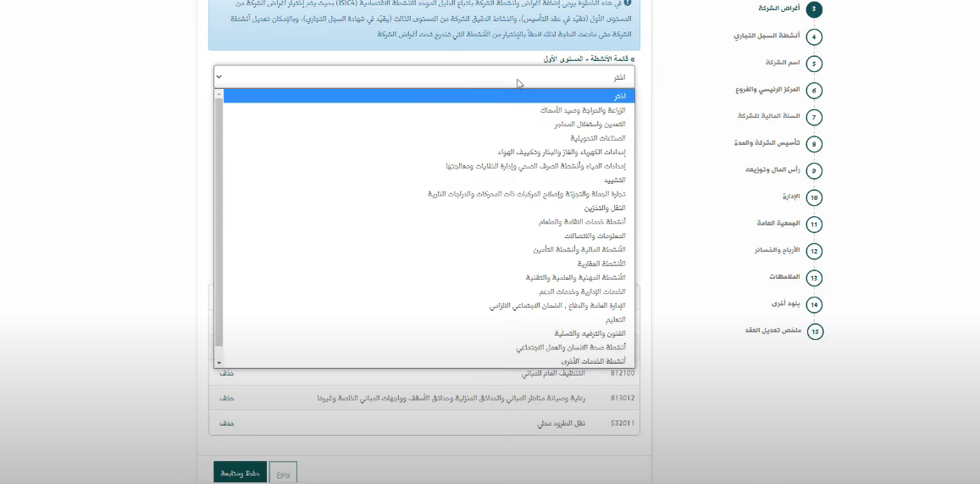980x484 pixels.
Task: Click the dropdown list scroll-up arrow
Action: click(x=219, y=94)
